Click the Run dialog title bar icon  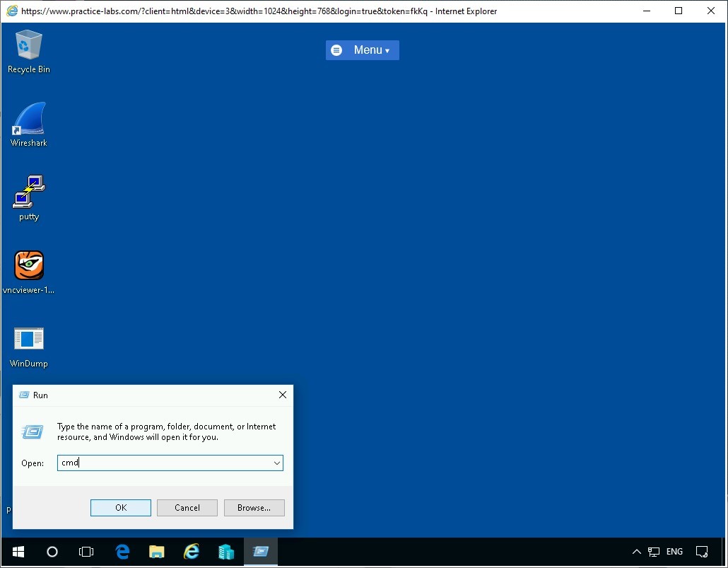point(23,395)
